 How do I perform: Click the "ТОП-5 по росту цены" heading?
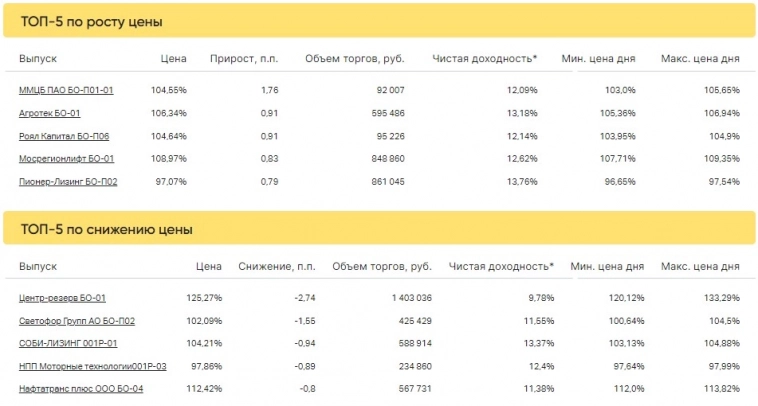[92, 21]
